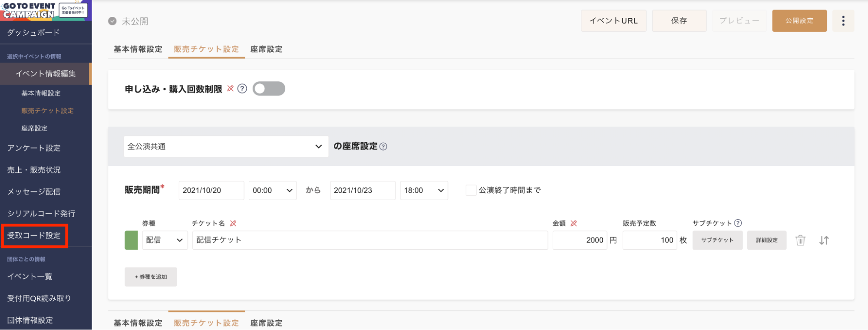The image size is (868, 330).
Task: Click the GO TO EVENT CAMPAIGN logo
Action: coord(45,10)
